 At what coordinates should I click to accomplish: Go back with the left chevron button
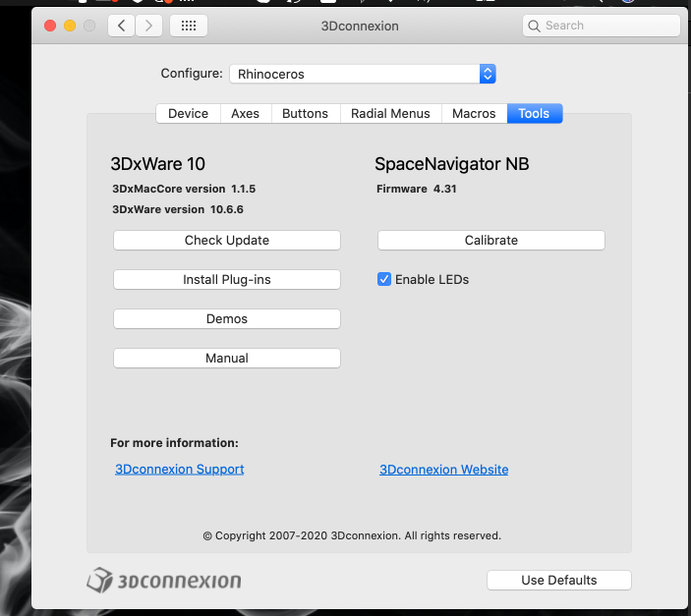[x=121, y=26]
